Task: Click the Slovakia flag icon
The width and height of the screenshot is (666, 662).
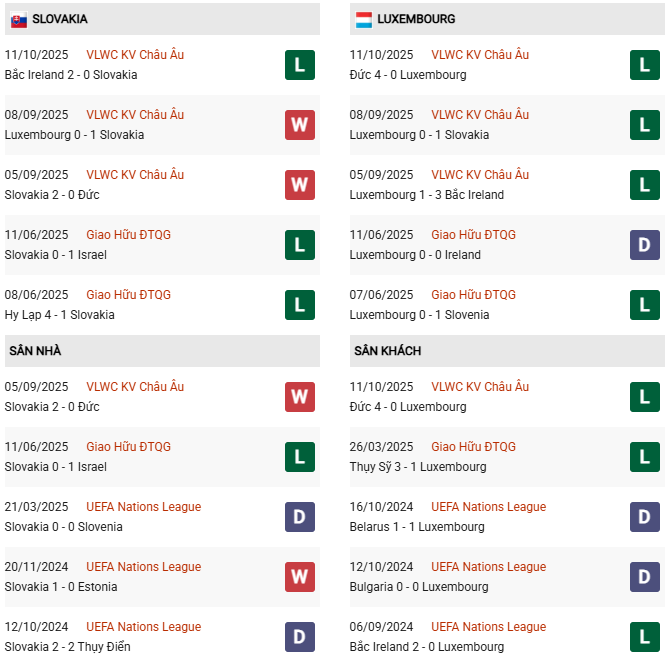Action: [x=19, y=19]
